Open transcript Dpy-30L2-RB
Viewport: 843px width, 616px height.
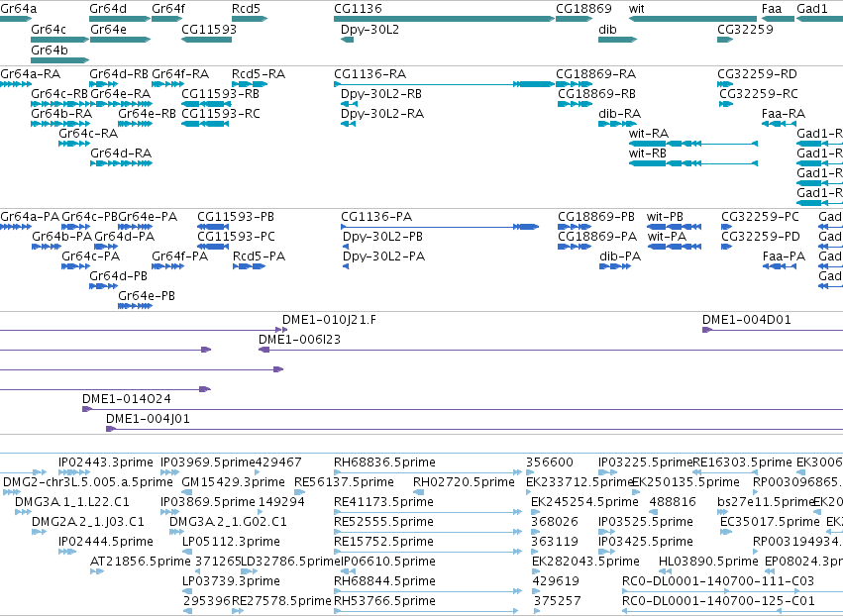[x=381, y=94]
